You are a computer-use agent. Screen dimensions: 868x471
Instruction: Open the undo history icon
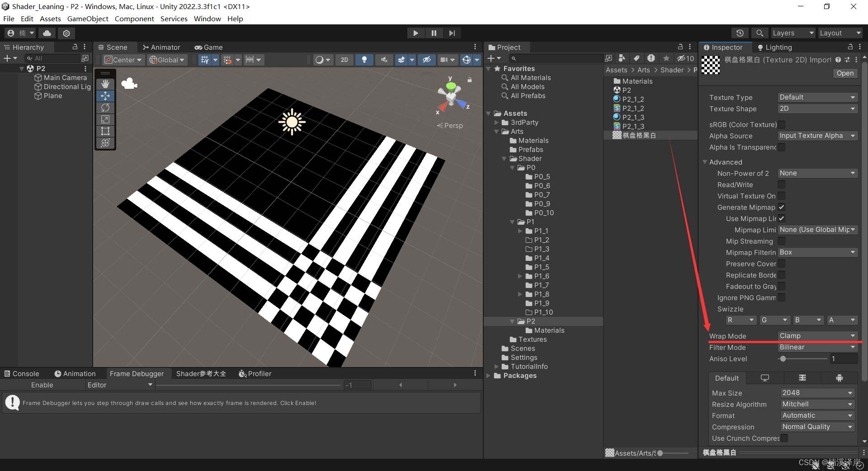pyautogui.click(x=740, y=33)
